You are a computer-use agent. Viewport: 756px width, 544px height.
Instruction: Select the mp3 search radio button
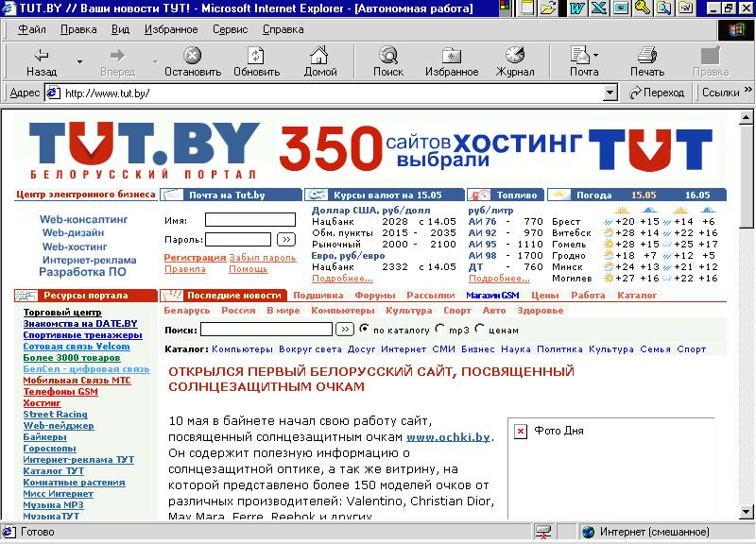439,329
